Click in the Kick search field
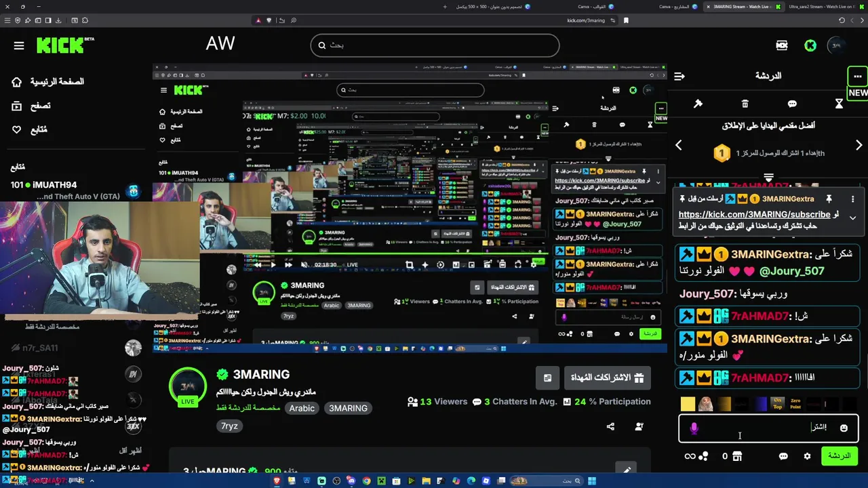Image resolution: width=868 pixels, height=488 pixels. coord(435,45)
